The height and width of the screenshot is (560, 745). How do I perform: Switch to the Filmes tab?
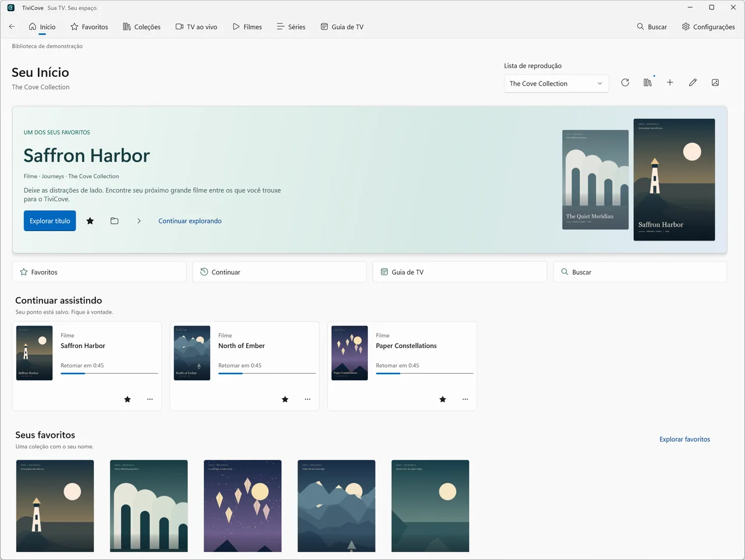point(247,27)
